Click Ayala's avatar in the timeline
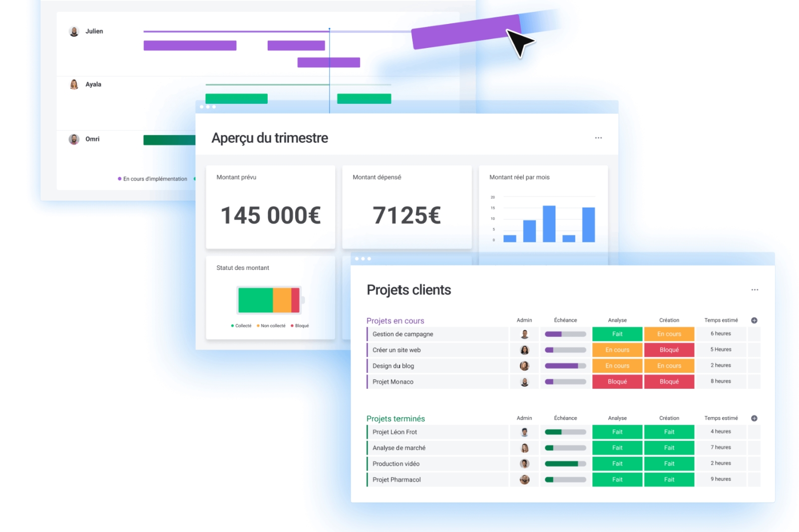The width and height of the screenshot is (799, 532). pyautogui.click(x=74, y=84)
